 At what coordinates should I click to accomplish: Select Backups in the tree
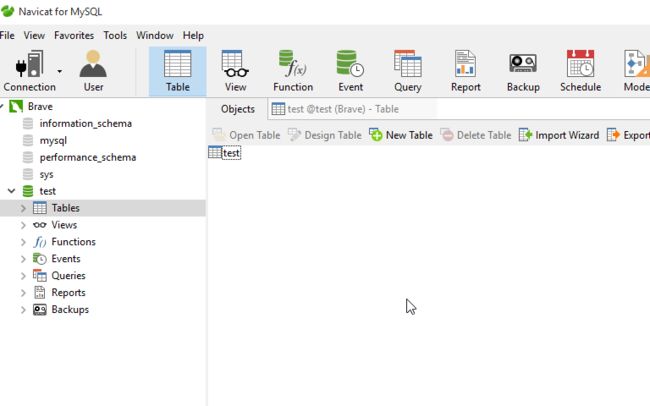coord(70,310)
